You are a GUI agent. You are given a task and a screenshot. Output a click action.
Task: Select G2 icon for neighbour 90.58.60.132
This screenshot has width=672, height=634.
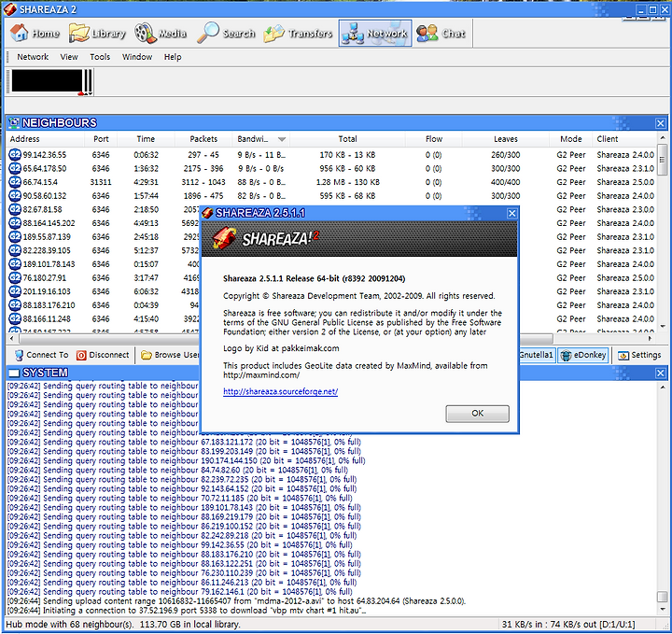point(15,196)
